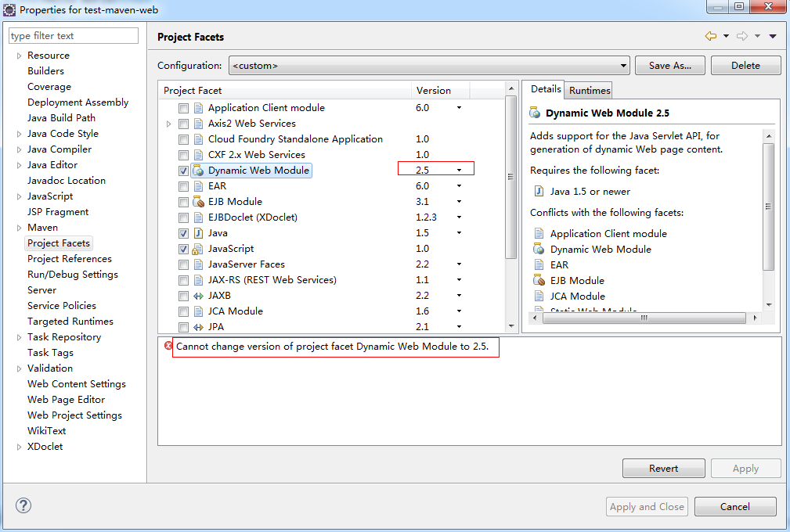This screenshot has width=790, height=532.
Task: Open the Java version dropdown arrow
Action: tap(459, 232)
